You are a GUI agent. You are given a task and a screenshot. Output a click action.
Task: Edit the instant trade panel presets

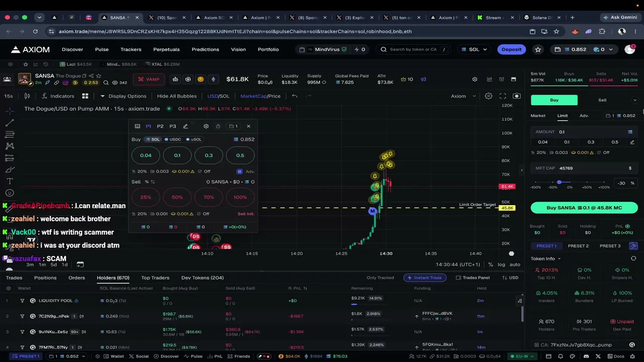186,126
